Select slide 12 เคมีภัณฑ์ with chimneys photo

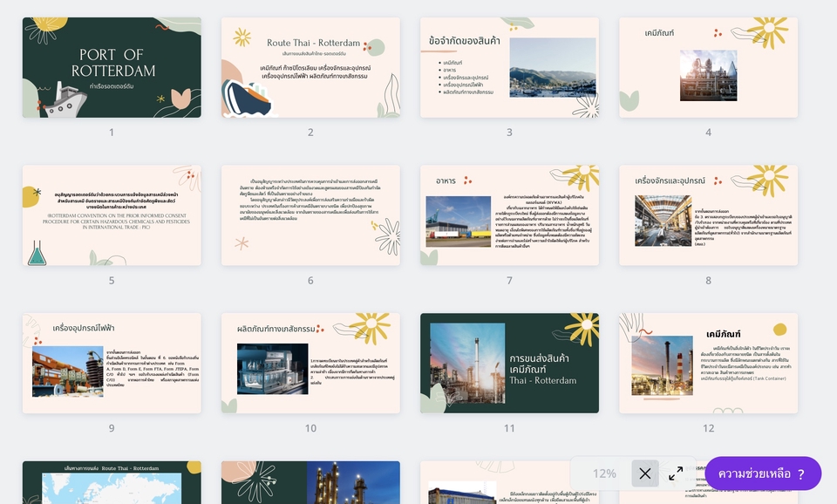pyautogui.click(x=708, y=363)
